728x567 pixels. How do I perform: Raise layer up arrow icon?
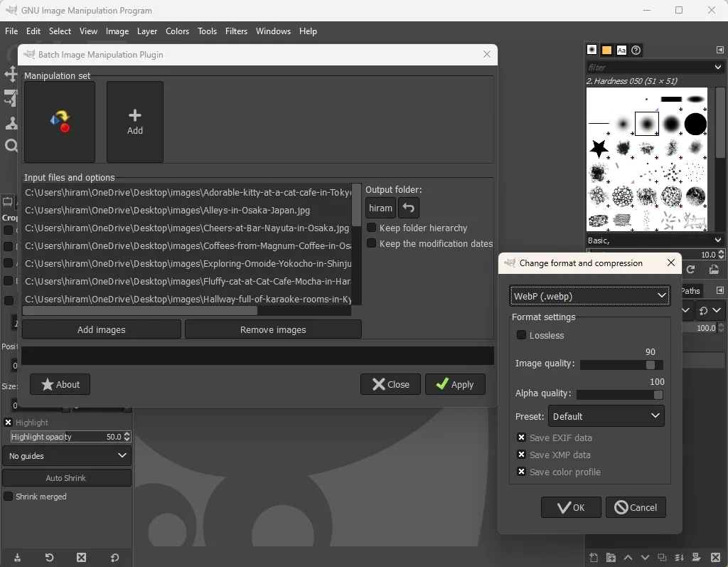click(x=628, y=557)
